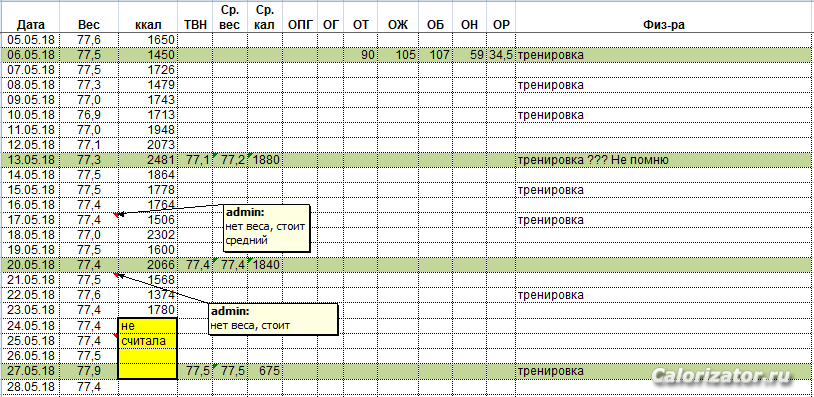Select the yellow 'не считала' merged cell
814x397 pixels.
147,349
